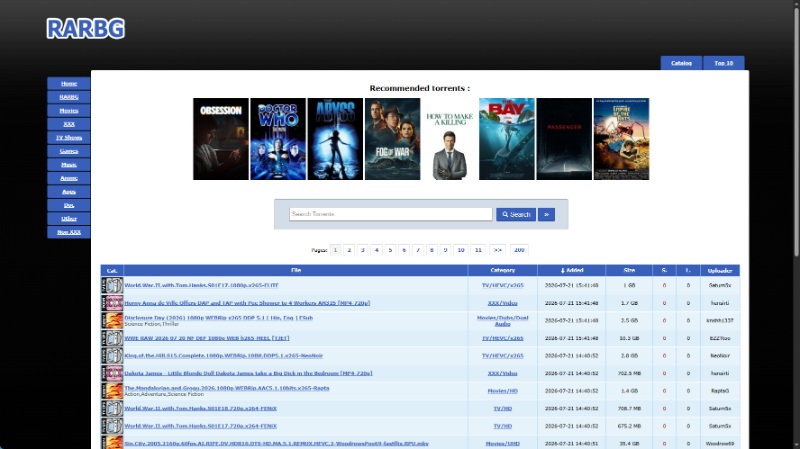Click the Uploader column header

tap(720, 270)
